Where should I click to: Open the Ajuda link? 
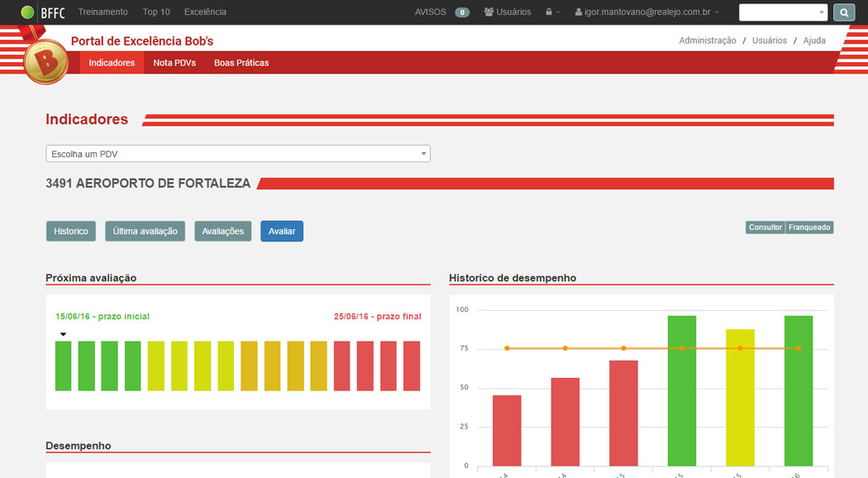coord(814,41)
